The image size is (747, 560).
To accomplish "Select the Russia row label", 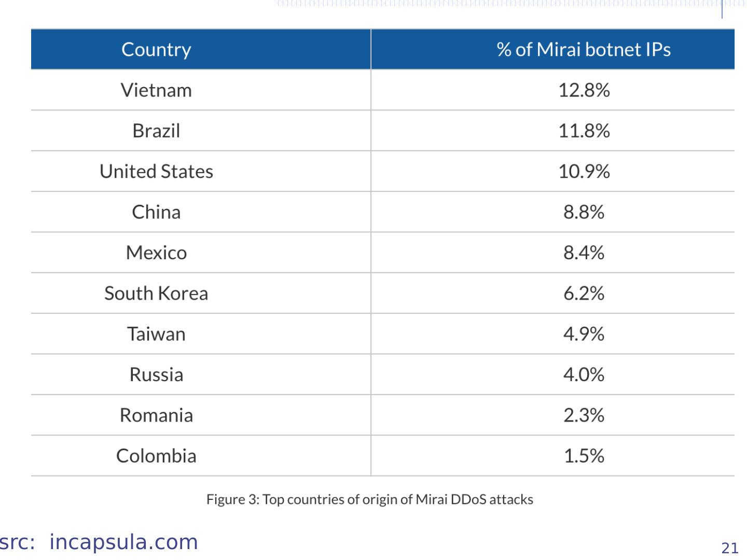I will [x=156, y=374].
